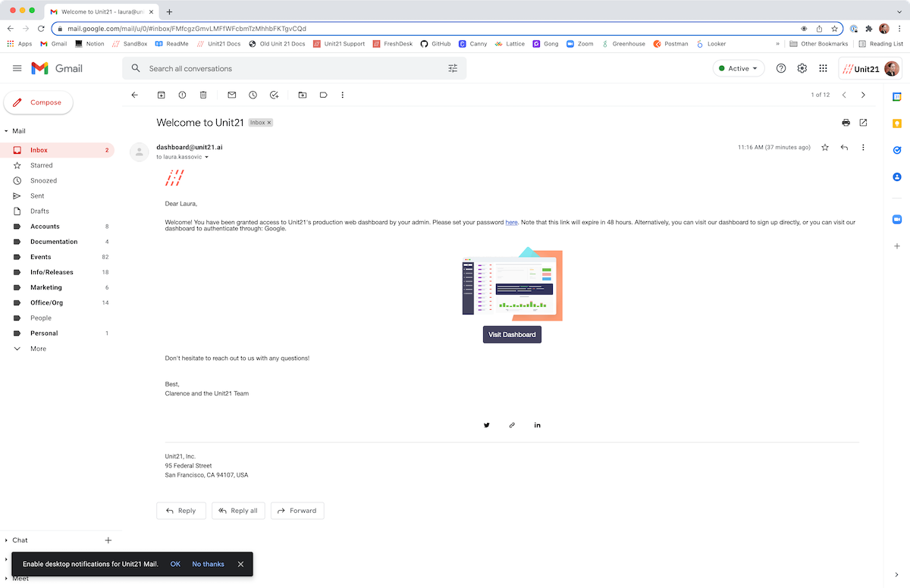
Task: Remove Inbox label chip from subject
Action: pos(268,123)
